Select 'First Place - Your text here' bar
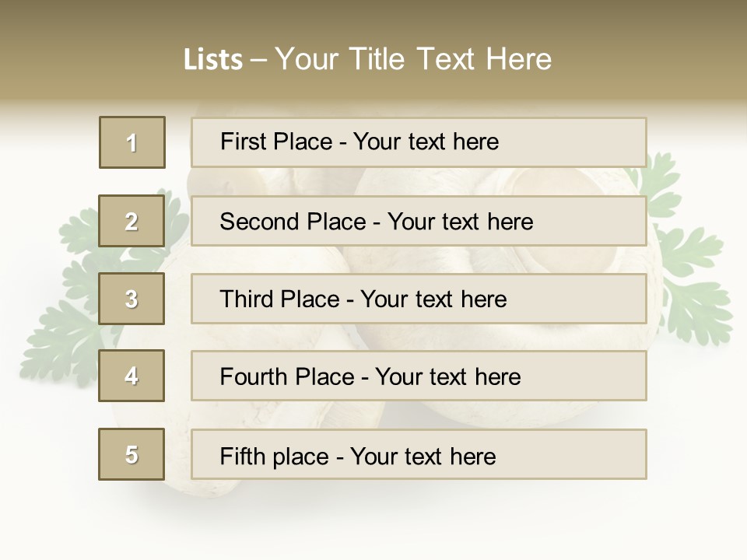The height and width of the screenshot is (560, 747). click(419, 142)
